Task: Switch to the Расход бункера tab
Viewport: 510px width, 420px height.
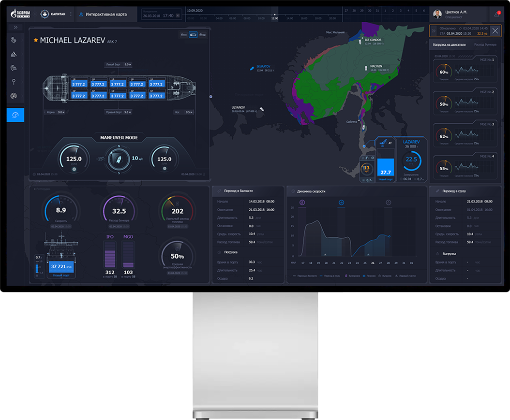Action: 485,44
